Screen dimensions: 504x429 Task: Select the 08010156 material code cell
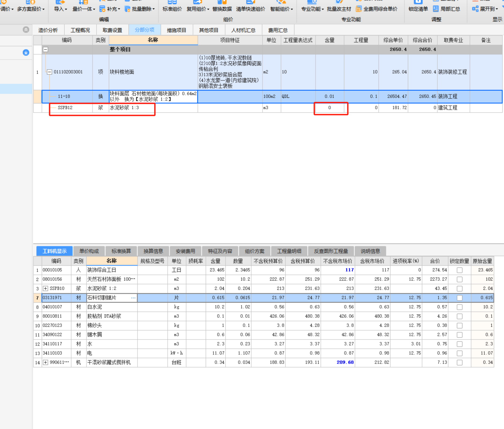tap(56, 279)
